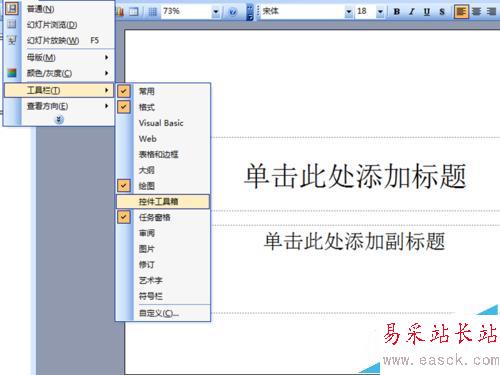Enable the 修订 toolbar
Screen dimensions: 500x375
(163, 264)
